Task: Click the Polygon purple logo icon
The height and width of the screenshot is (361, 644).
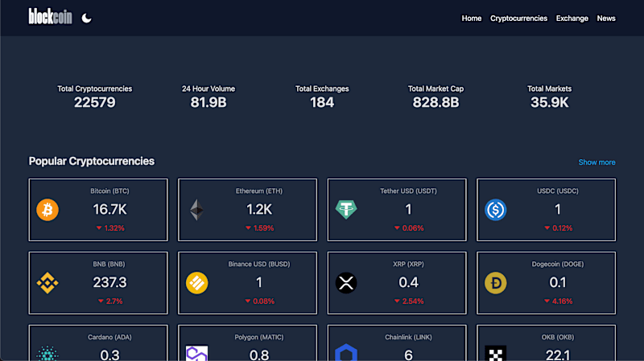Action: click(x=196, y=354)
